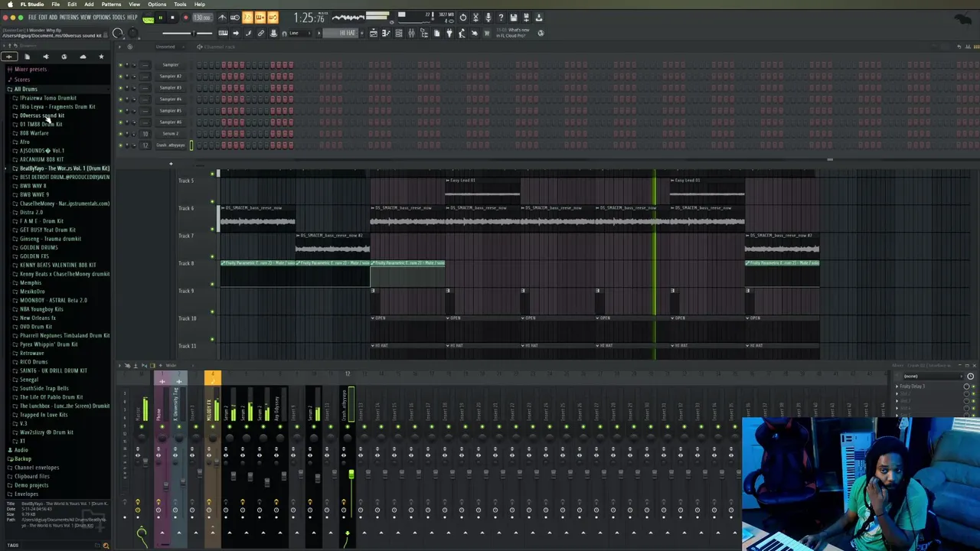Click the Stop button in transport
Screen dimensions: 980x551
[172, 18]
